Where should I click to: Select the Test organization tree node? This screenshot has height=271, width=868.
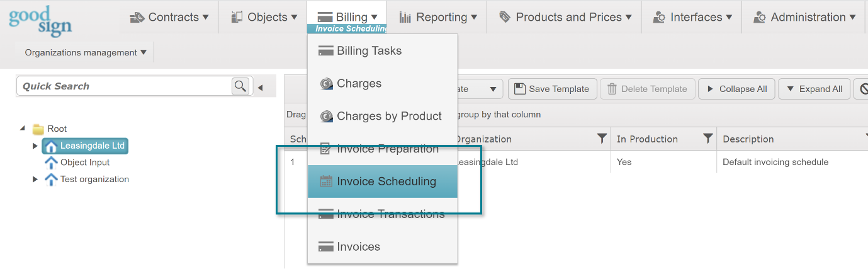94,180
